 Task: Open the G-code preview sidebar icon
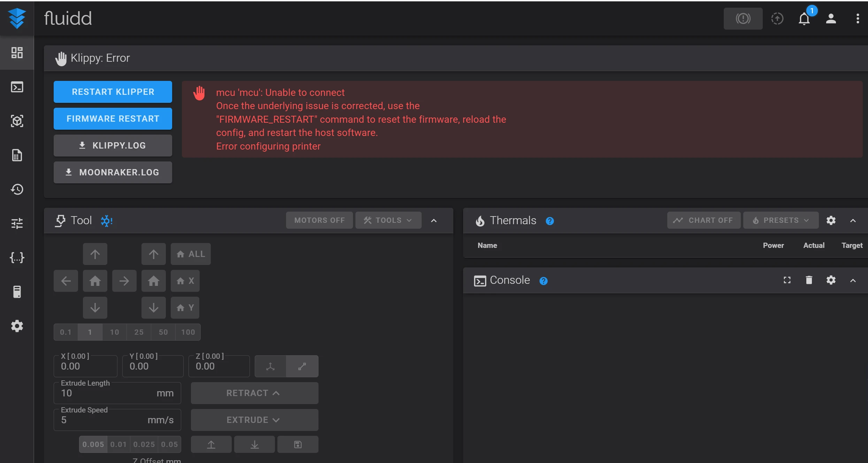tap(17, 121)
